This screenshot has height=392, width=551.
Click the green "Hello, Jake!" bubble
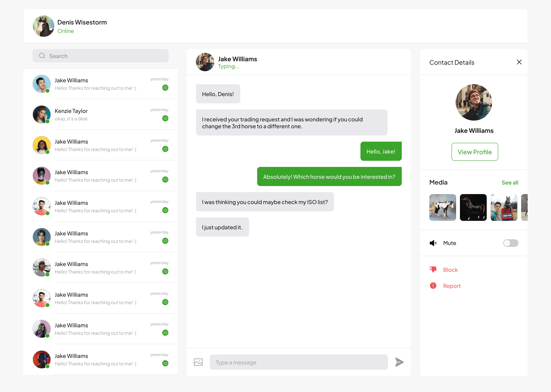tap(381, 151)
